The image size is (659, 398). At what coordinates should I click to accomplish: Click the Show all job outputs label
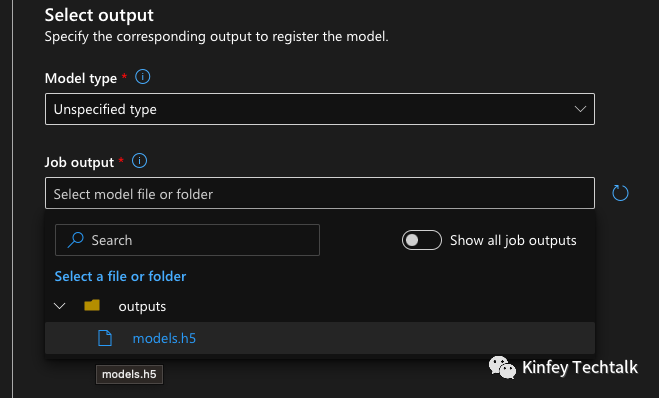click(513, 240)
